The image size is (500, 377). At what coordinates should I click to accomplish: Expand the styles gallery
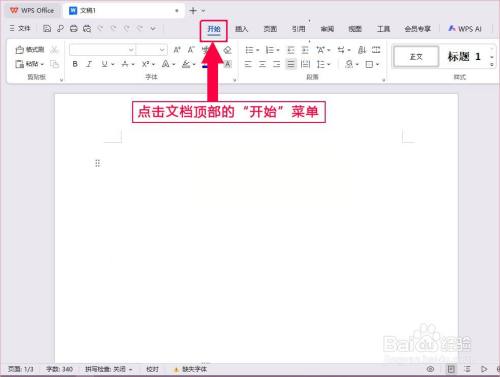(x=492, y=65)
